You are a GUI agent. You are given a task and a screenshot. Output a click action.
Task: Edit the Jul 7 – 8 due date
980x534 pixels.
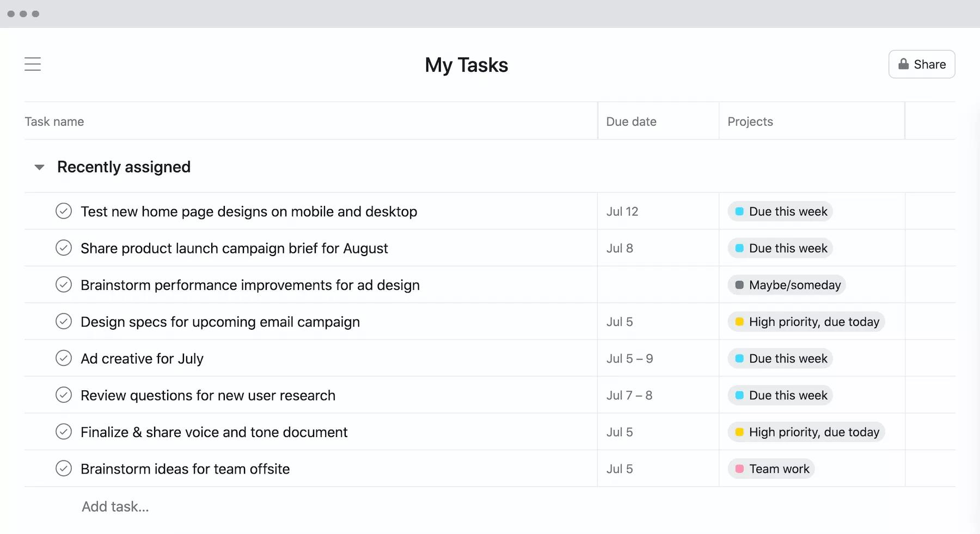coord(629,395)
